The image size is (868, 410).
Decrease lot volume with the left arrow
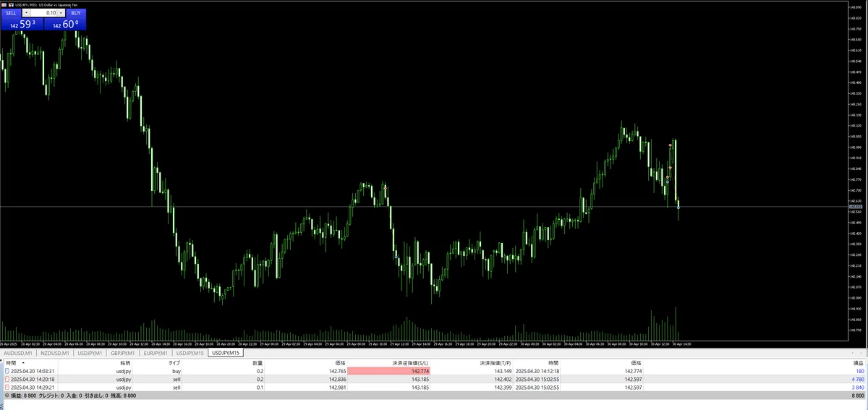click(x=27, y=13)
